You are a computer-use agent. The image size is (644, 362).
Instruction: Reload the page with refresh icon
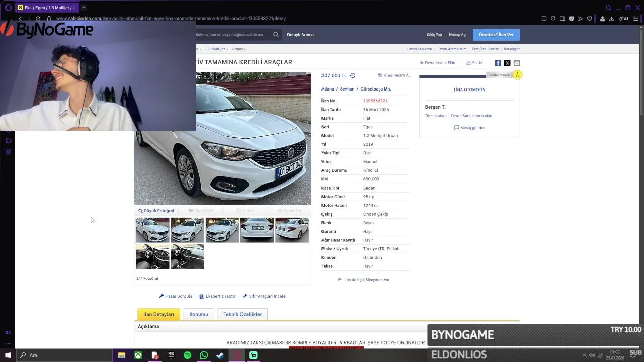[x=38, y=19]
